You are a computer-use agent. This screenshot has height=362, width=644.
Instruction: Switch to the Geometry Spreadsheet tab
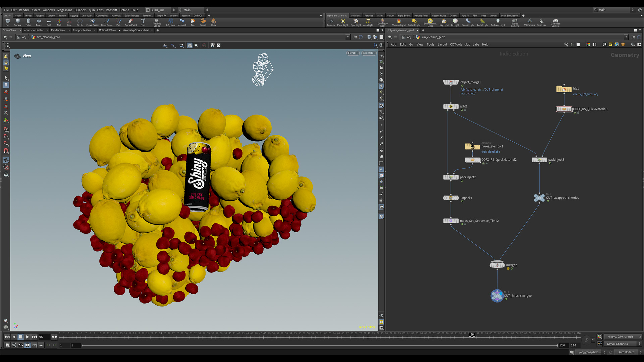[x=136, y=30]
